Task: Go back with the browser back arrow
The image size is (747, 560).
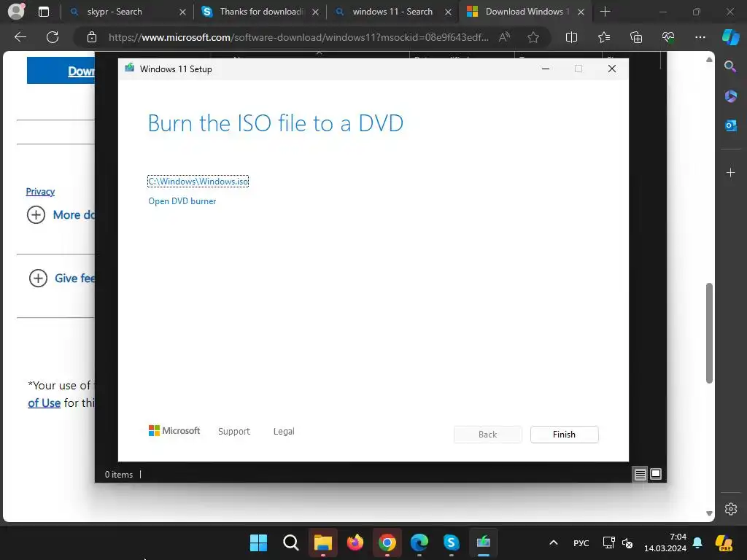Action: [x=20, y=37]
